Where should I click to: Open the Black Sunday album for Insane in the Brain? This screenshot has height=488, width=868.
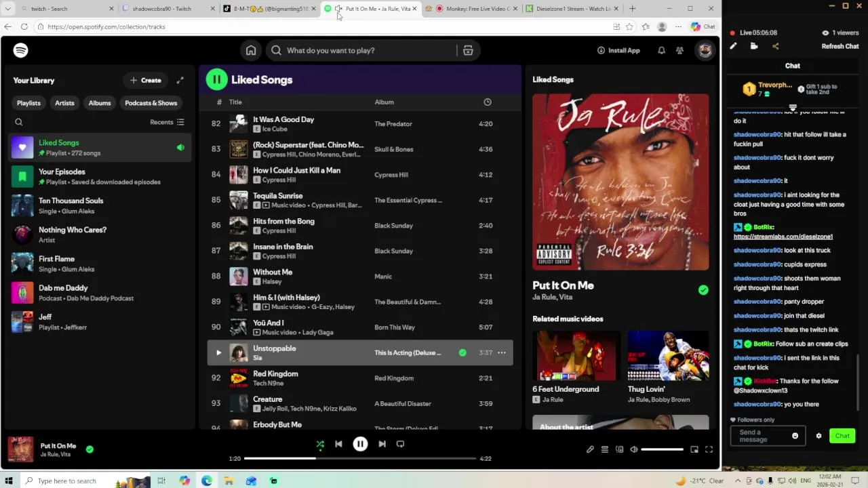click(x=393, y=251)
